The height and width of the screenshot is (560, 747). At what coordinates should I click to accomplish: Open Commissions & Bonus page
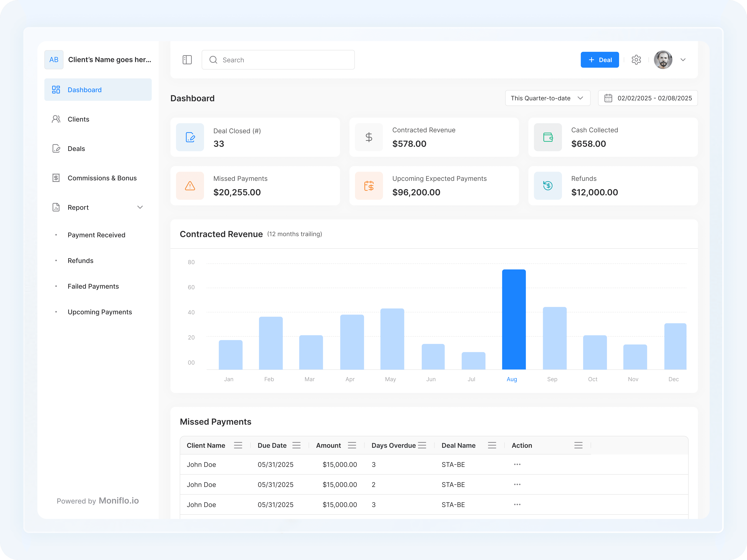click(x=102, y=178)
